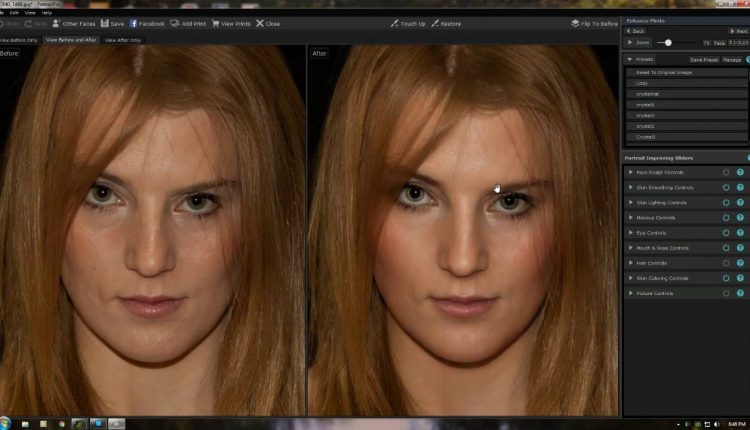Viewport: 750px width, 430px height.
Task: Expand Skin Coloring Controls section
Action: click(x=630, y=278)
